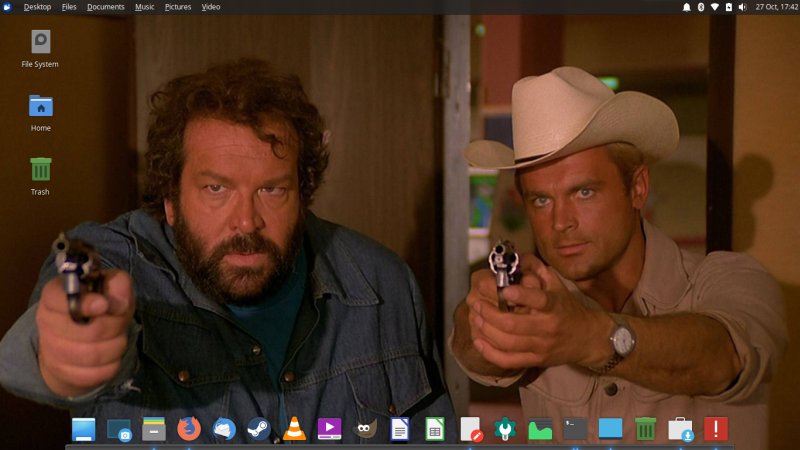The width and height of the screenshot is (800, 450).
Task: Click the clock showing 27 Oct, 17:42
Action: click(x=777, y=7)
